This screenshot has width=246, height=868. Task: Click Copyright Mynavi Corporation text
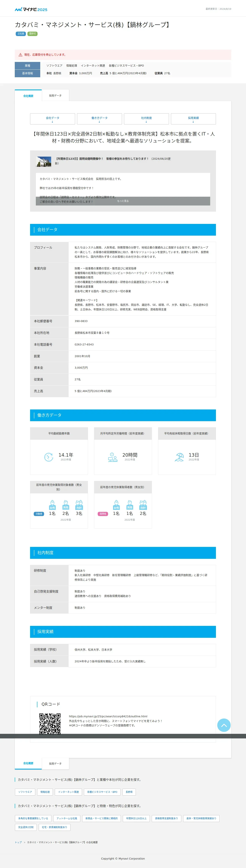(123, 859)
